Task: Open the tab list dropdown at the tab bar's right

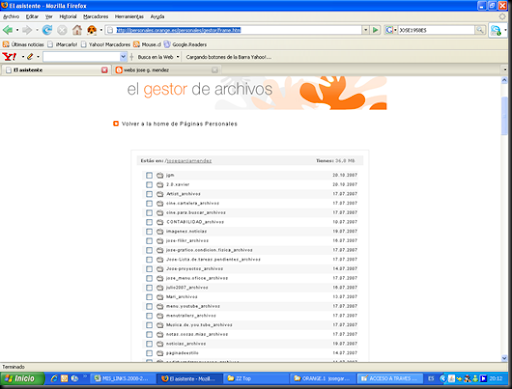Action: coord(505,70)
